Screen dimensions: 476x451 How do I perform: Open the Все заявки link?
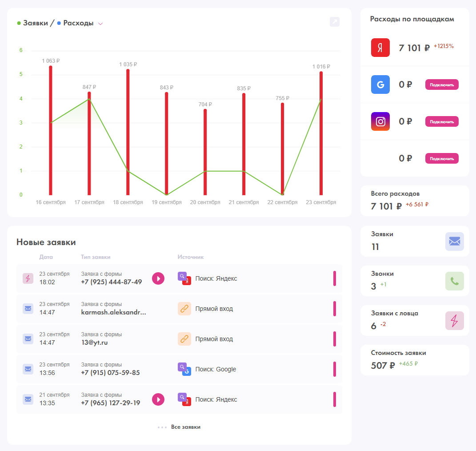pos(185,427)
